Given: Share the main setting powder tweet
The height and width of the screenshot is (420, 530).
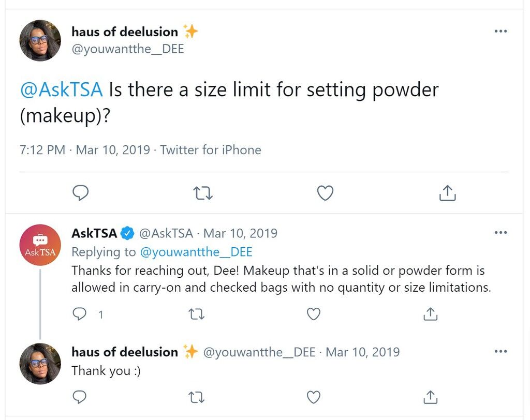Looking at the screenshot, I should tap(448, 193).
